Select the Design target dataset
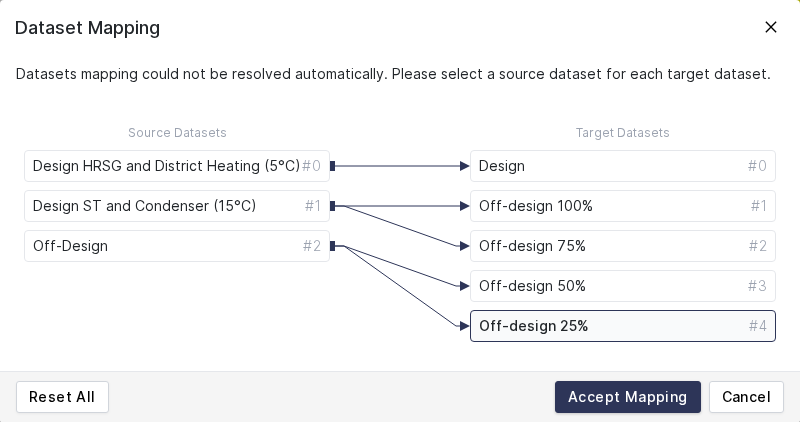Screen dimensions: 800x422 tap(622, 166)
